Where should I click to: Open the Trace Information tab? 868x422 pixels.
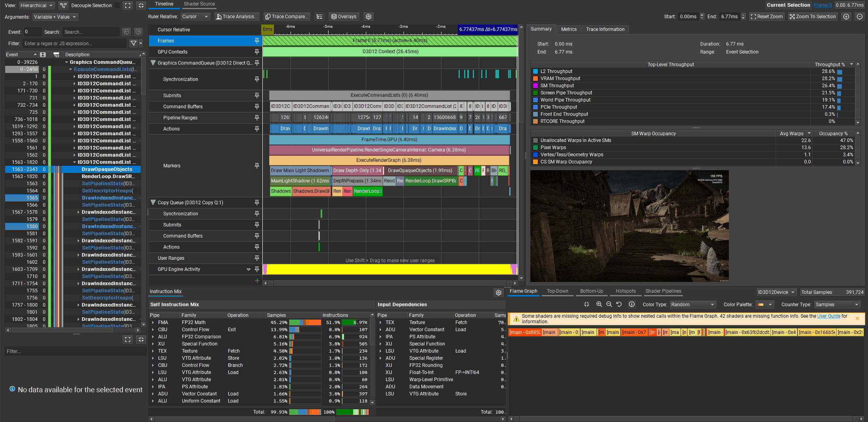tap(605, 29)
